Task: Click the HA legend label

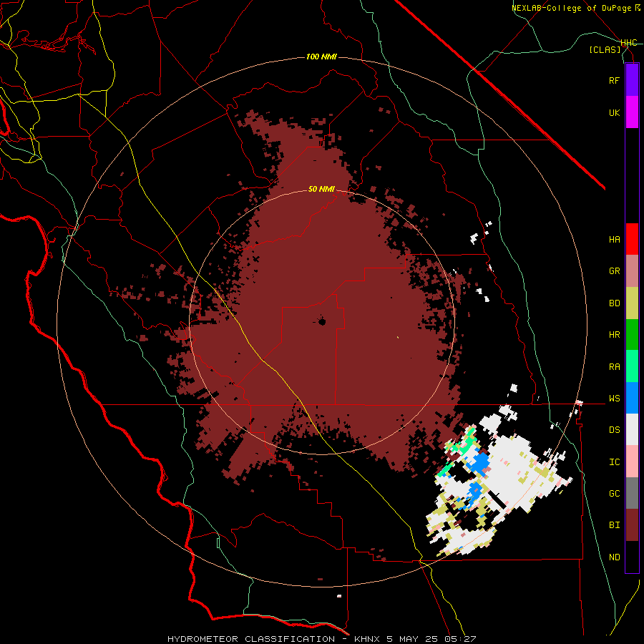Action: 614,240
